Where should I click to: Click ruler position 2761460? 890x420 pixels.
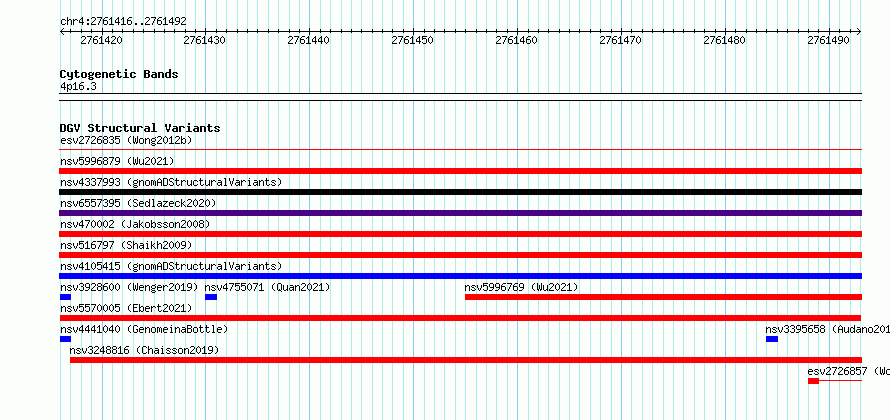[x=517, y=40]
